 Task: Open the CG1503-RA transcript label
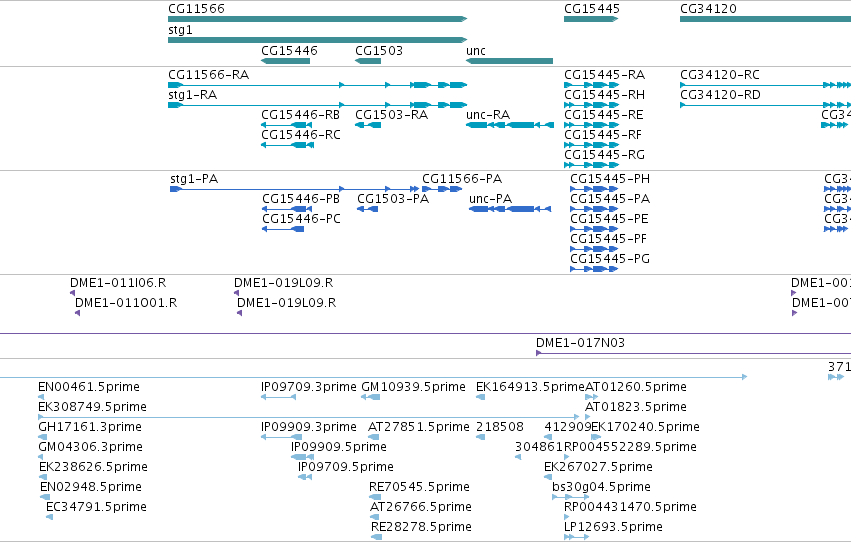tap(391, 115)
